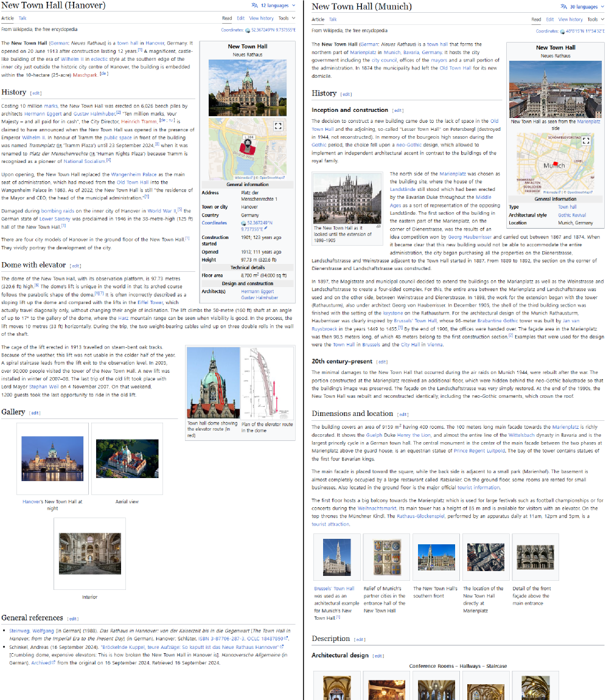This screenshot has width=606, height=700.
Task: Click the translate icon beside 12 languages
Action: point(254,5)
